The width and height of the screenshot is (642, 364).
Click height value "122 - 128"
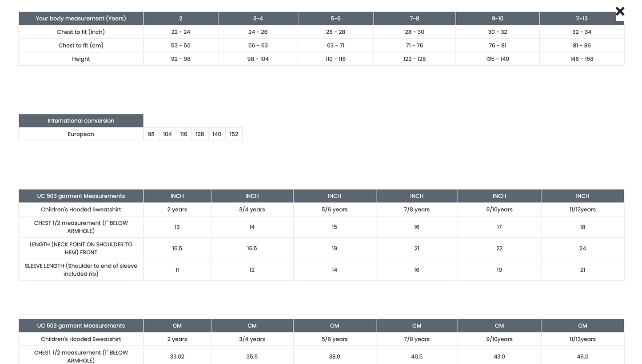414,59
